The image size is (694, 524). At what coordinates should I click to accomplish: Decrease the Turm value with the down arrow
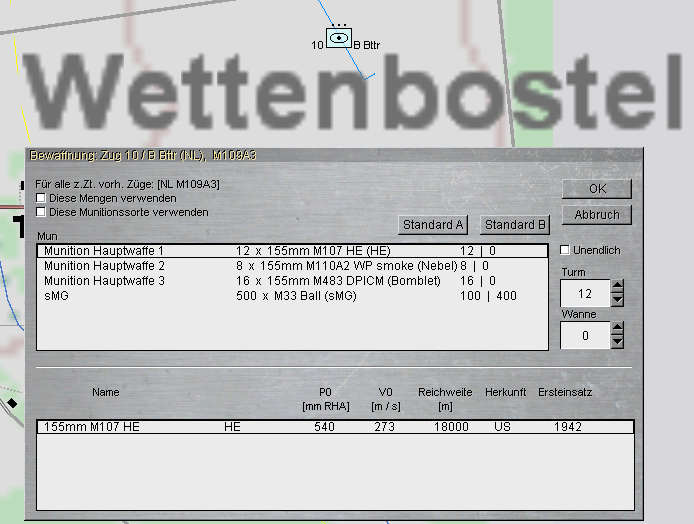617,300
